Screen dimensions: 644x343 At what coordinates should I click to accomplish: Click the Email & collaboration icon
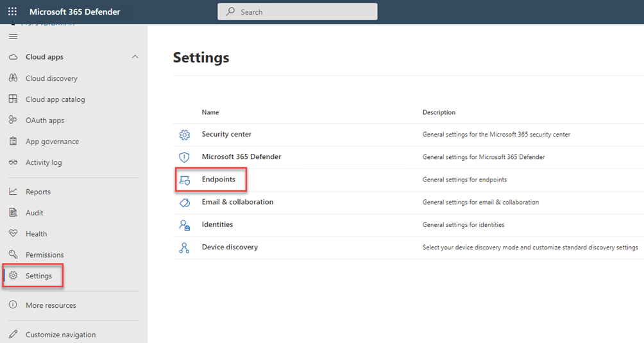click(184, 203)
